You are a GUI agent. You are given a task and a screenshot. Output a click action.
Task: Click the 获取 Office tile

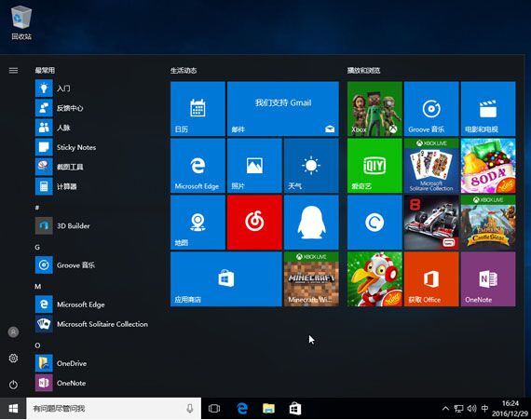coord(431,279)
